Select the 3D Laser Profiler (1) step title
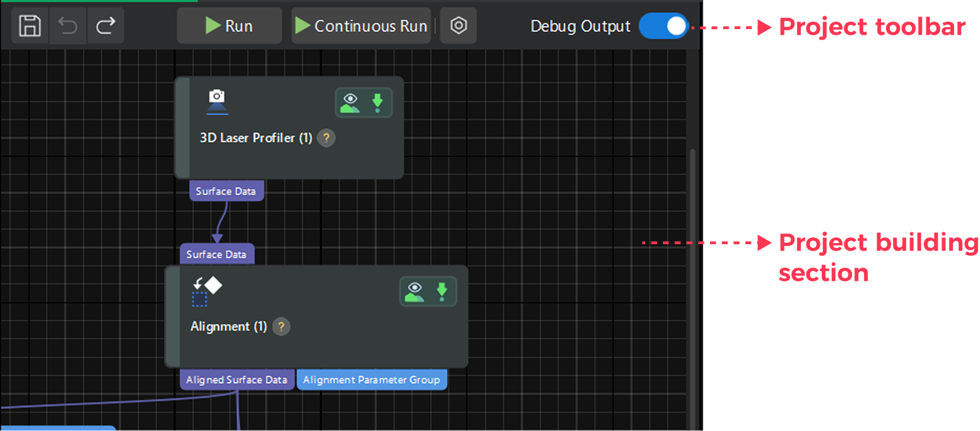Image resolution: width=980 pixels, height=431 pixels. 256,138
